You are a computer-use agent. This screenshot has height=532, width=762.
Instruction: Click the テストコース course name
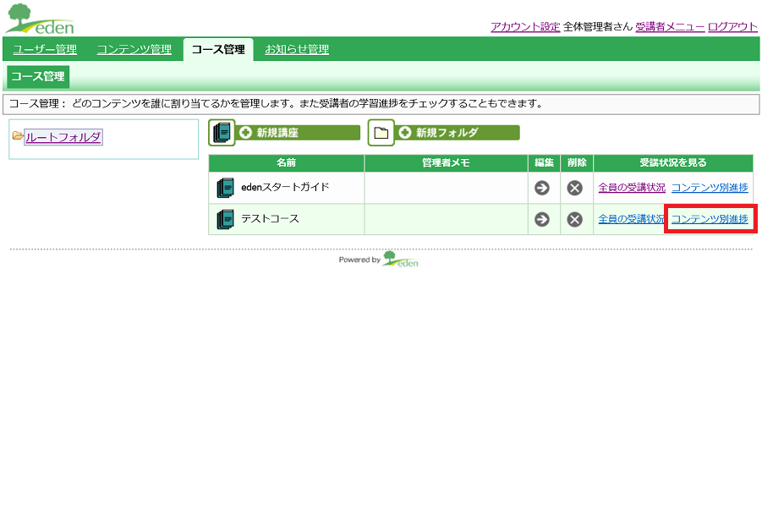click(270, 218)
